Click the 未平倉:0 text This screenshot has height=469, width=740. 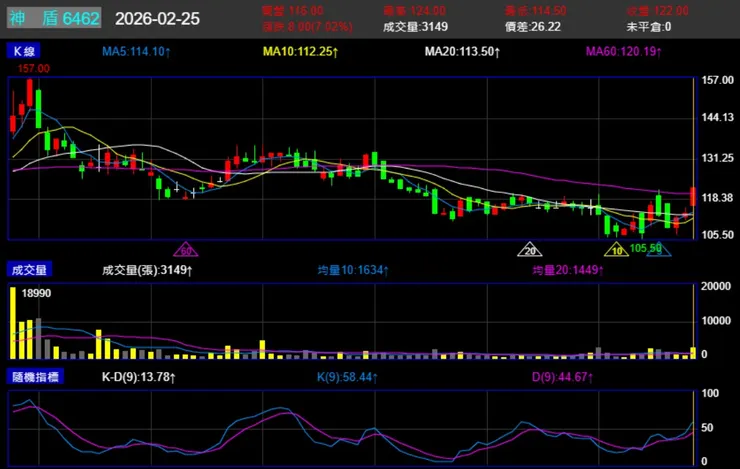click(648, 27)
